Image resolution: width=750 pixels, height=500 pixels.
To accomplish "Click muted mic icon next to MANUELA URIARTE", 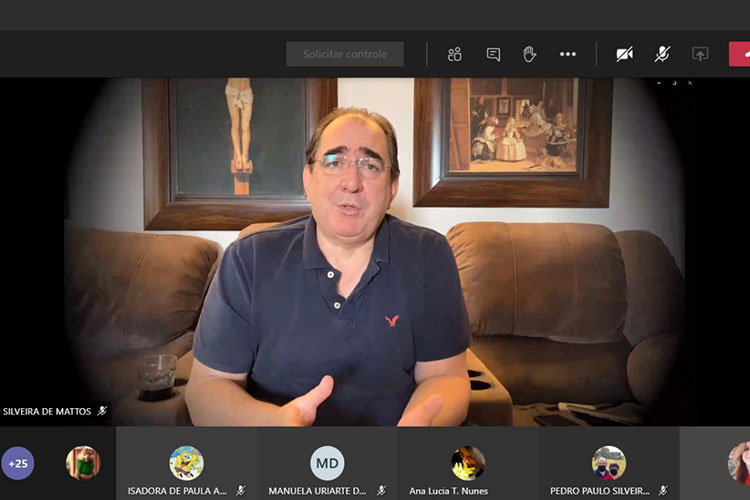I will [381, 490].
